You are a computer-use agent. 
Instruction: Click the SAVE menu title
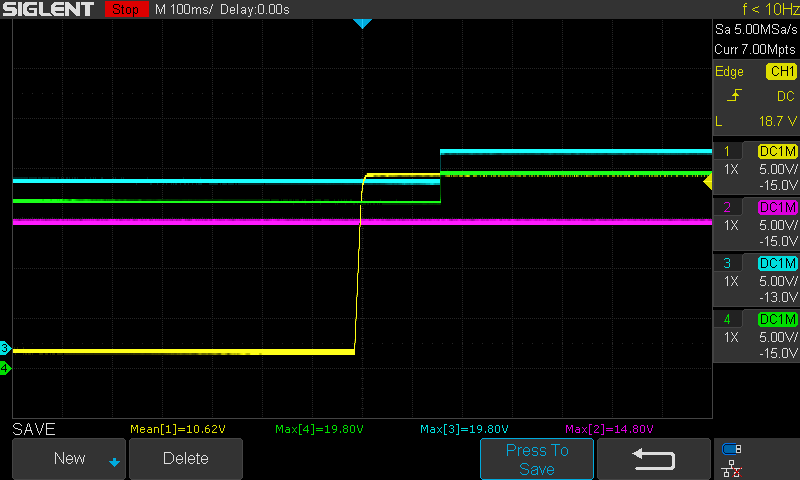pyautogui.click(x=34, y=429)
